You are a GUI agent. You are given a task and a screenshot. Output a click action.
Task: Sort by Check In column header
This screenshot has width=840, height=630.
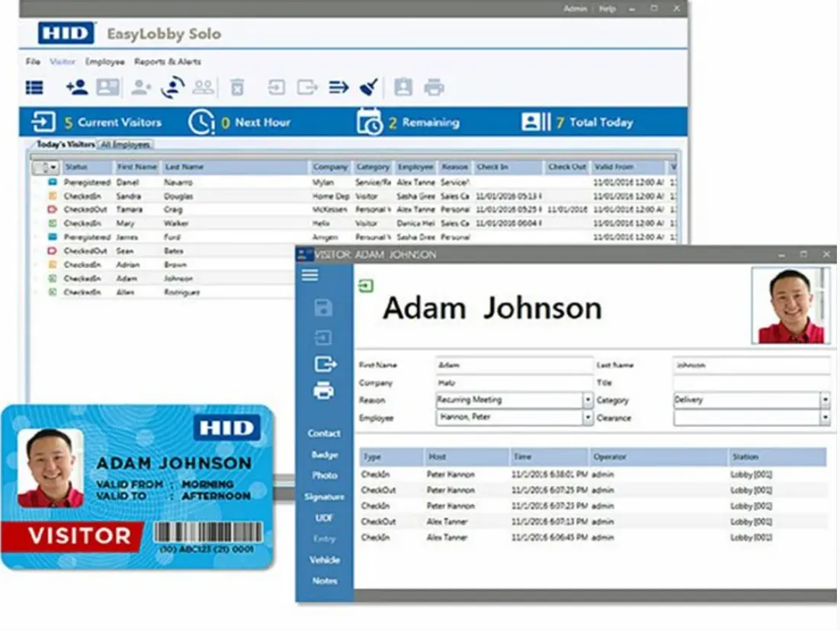pos(508,167)
